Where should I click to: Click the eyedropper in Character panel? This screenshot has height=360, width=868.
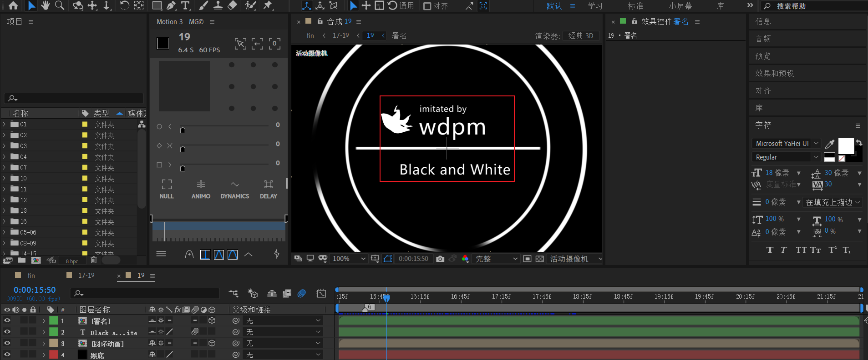pos(830,144)
